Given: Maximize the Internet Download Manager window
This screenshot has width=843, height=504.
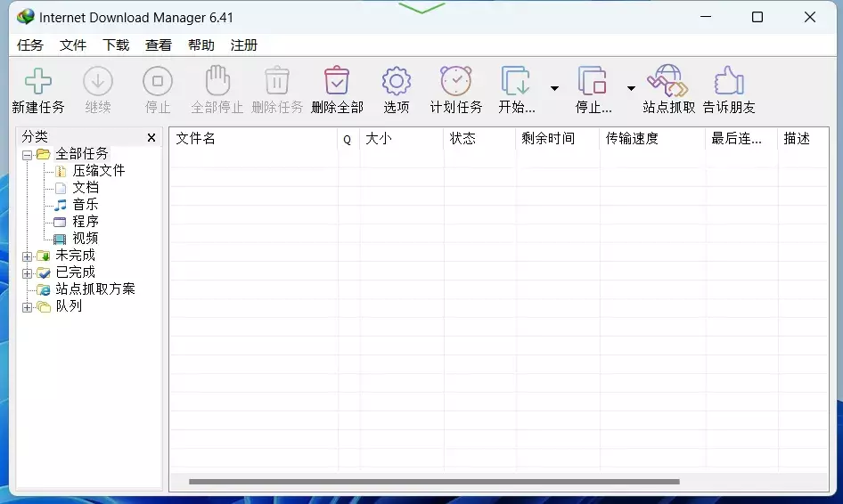Looking at the screenshot, I should tap(757, 17).
